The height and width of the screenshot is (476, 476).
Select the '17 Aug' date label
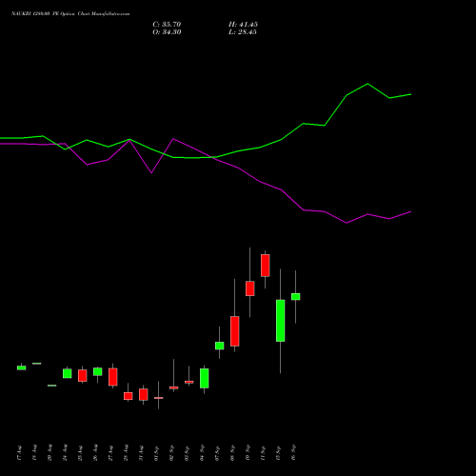click(x=19, y=453)
